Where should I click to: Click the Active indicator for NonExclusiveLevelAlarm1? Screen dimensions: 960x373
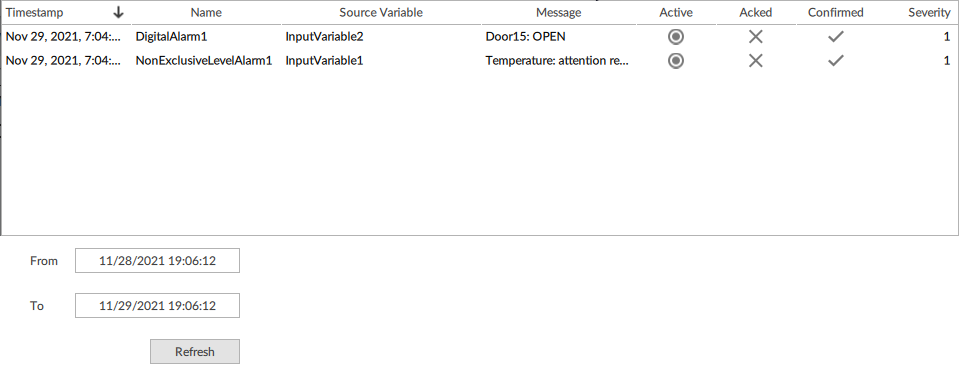[x=676, y=61]
